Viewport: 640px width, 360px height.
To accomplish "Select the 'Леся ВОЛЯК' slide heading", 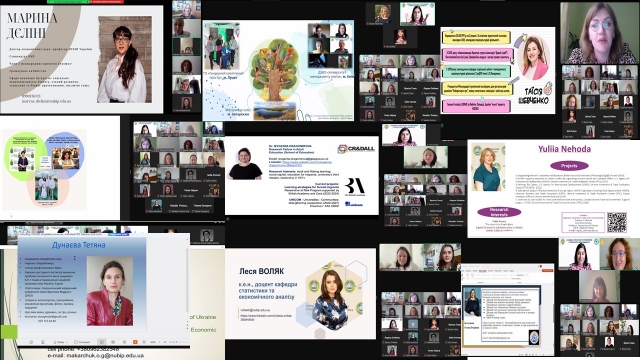I will point(262,271).
